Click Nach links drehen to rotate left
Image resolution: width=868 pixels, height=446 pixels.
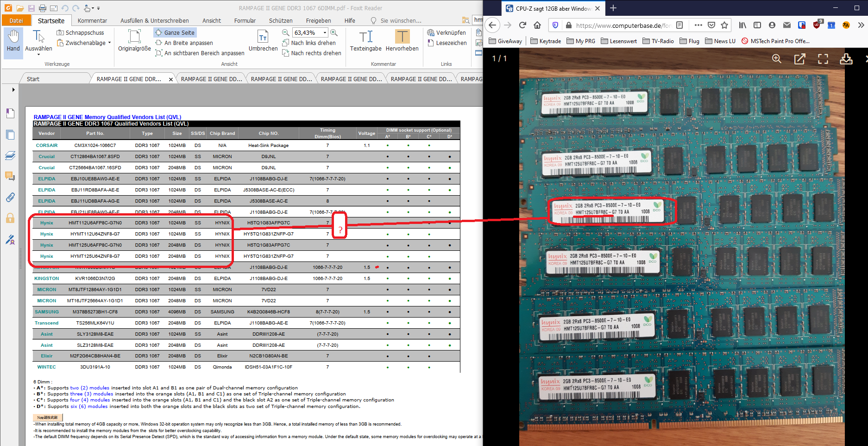tap(308, 43)
